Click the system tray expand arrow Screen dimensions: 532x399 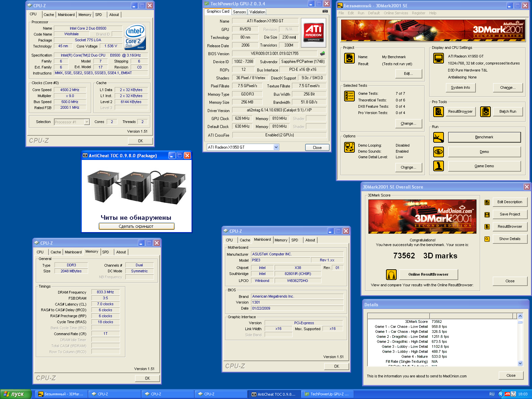point(501,394)
